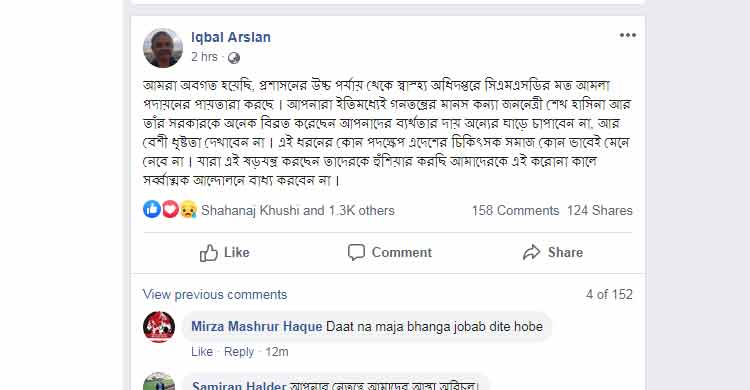Screen dimensions: 750x390
Task: Click the heart Love reaction icon
Action: [170, 209]
